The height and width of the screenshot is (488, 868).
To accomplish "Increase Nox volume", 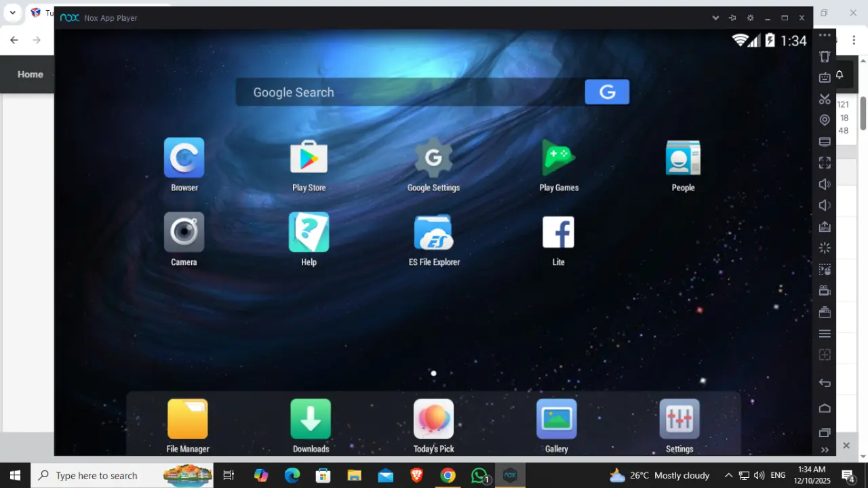I will point(825,184).
